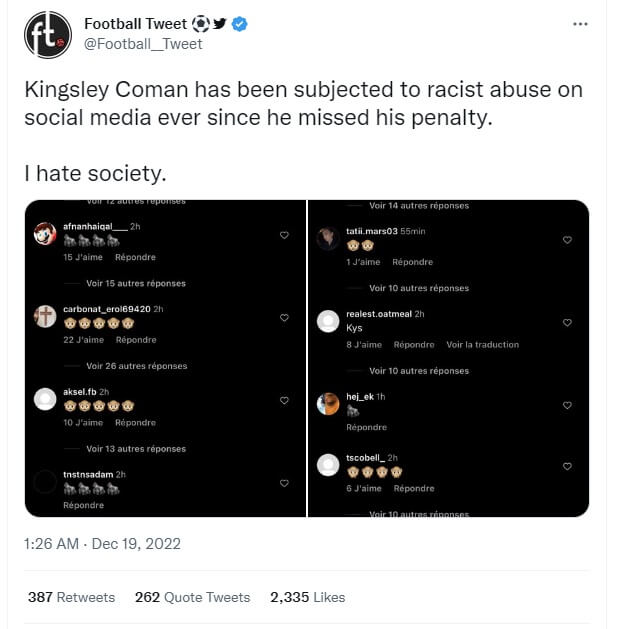This screenshot has height=629, width=617.
Task: Open the @Football__Tweet handle link
Action: pyautogui.click(x=143, y=44)
